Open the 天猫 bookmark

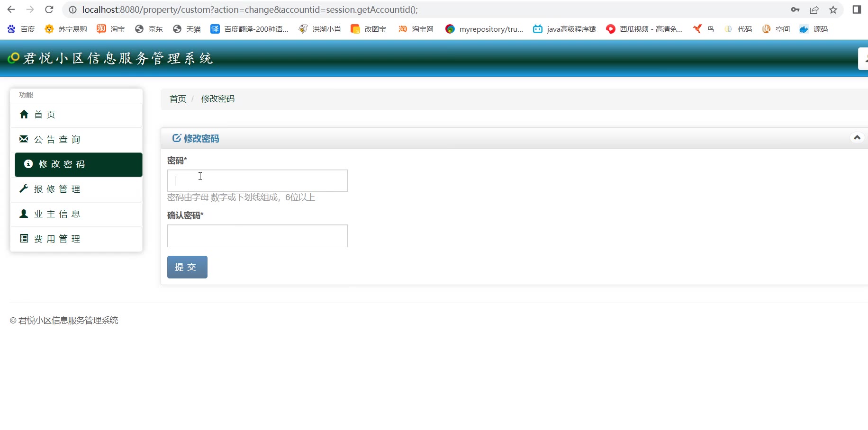pyautogui.click(x=187, y=29)
